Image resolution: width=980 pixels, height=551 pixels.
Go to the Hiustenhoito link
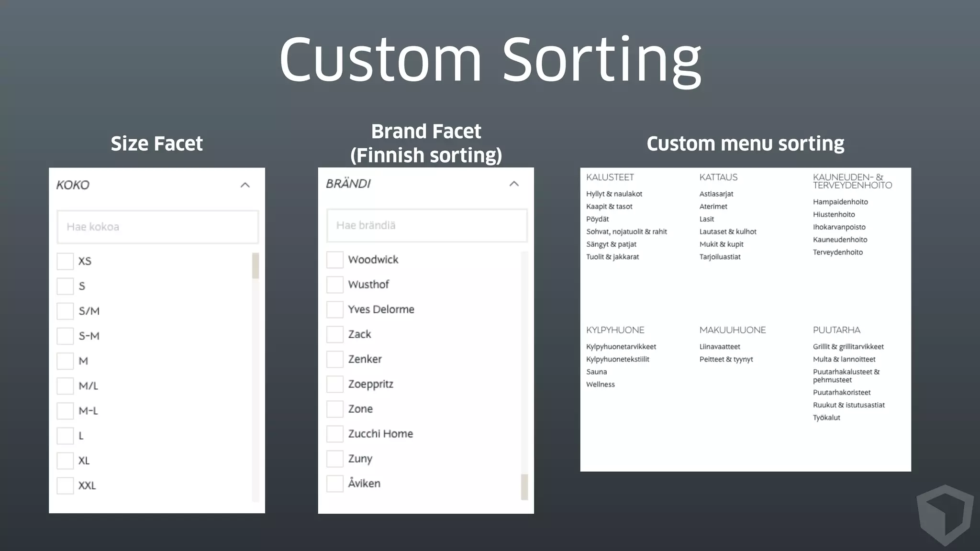[834, 214]
